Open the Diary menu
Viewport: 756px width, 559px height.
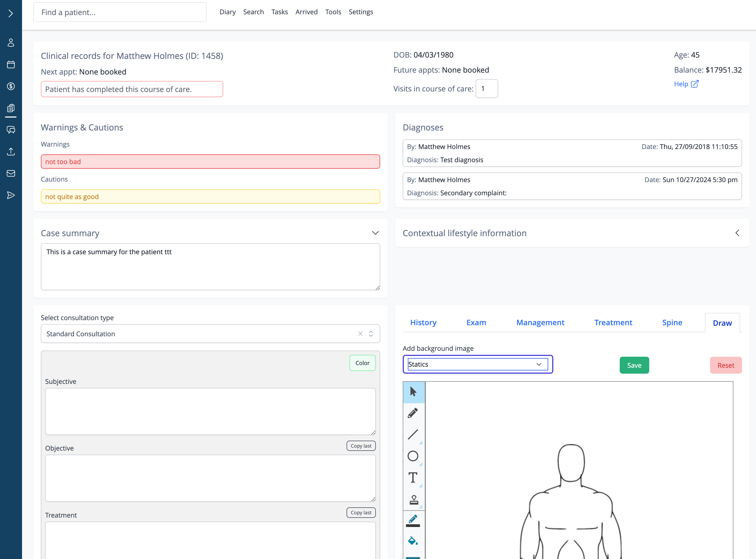(x=227, y=12)
